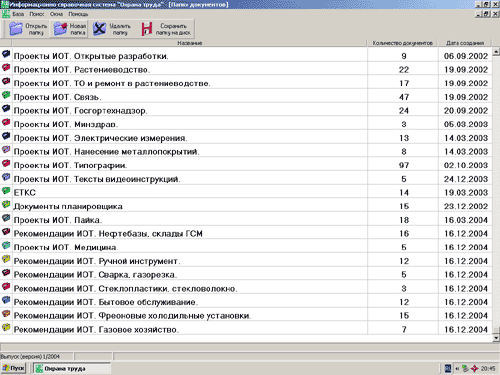Select 'Проекты ИОТ. Типографии.' folder name

point(70,165)
